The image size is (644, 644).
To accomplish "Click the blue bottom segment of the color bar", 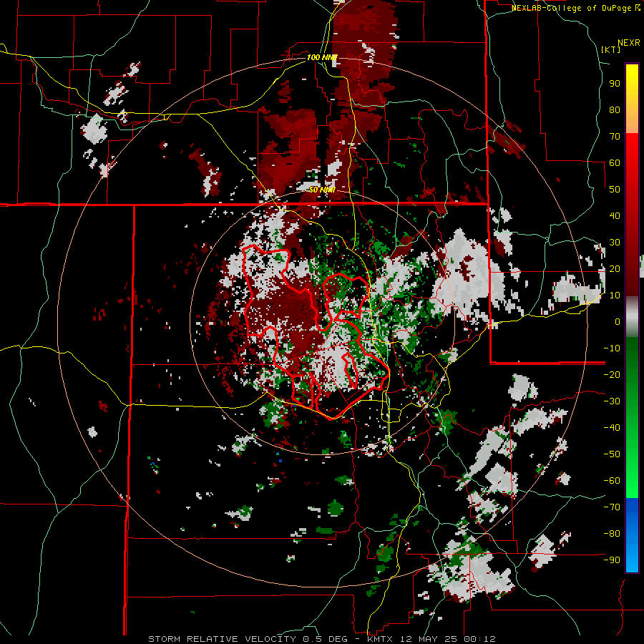I will 632,535.
